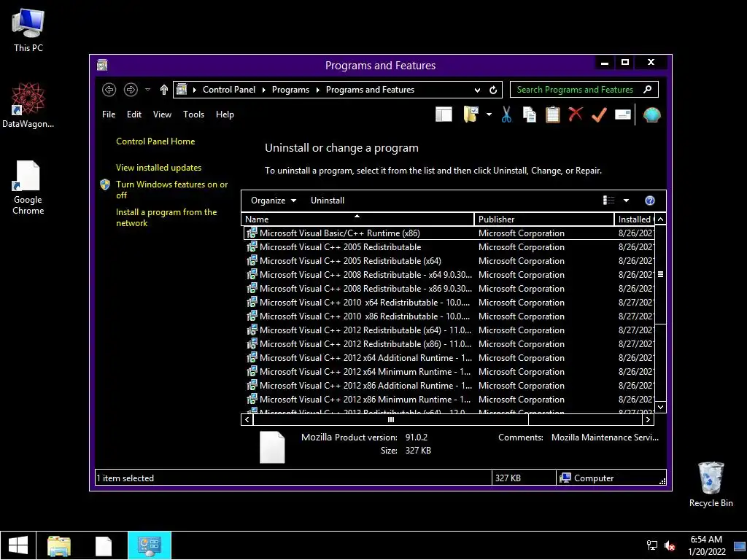Open the Edit menu
Screen dimensions: 747x560
click(134, 114)
